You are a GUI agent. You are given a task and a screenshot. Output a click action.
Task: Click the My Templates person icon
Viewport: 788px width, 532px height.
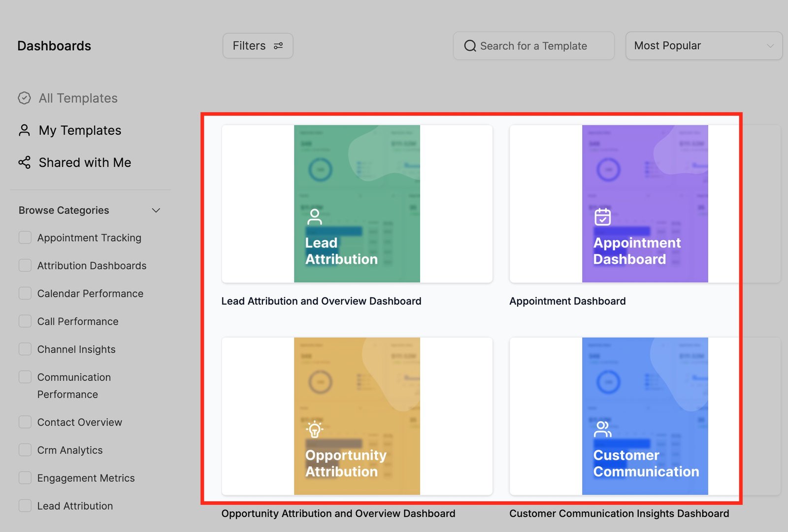click(24, 130)
